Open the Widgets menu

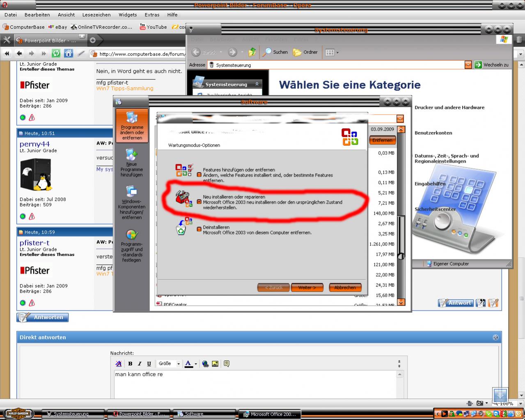128,15
